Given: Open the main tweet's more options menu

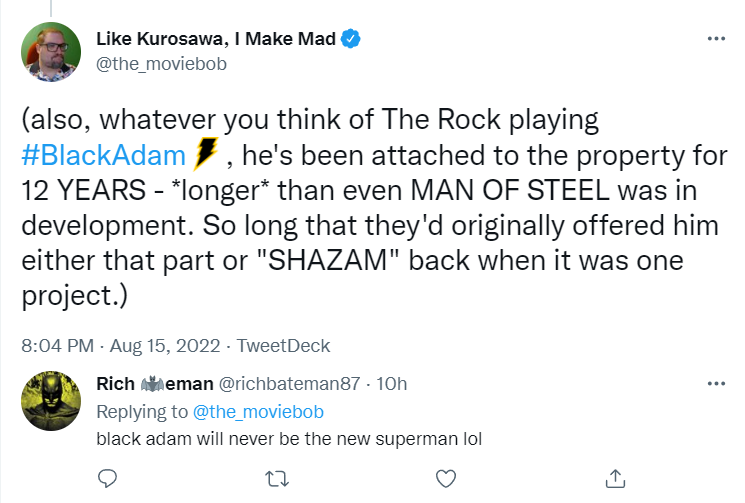Looking at the screenshot, I should point(715,38).
